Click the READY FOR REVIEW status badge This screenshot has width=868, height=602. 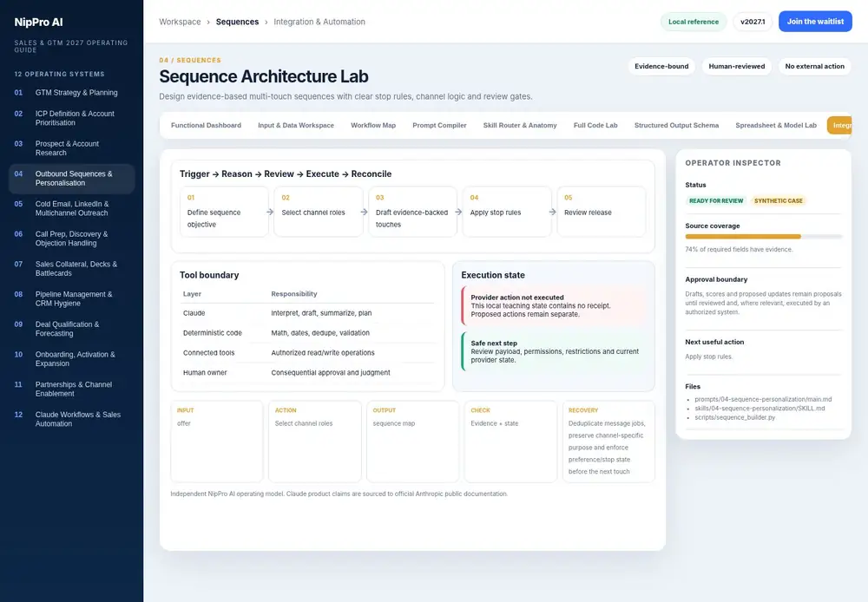(716, 201)
